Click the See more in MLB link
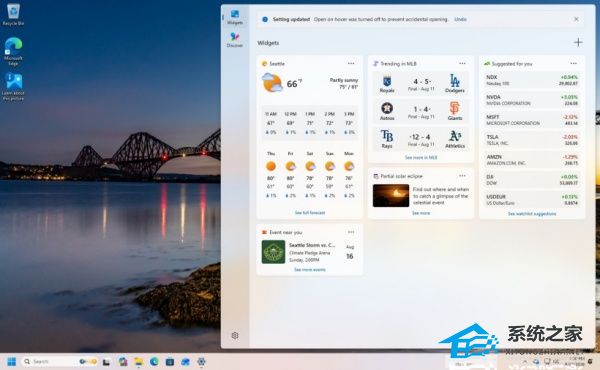 (421, 158)
